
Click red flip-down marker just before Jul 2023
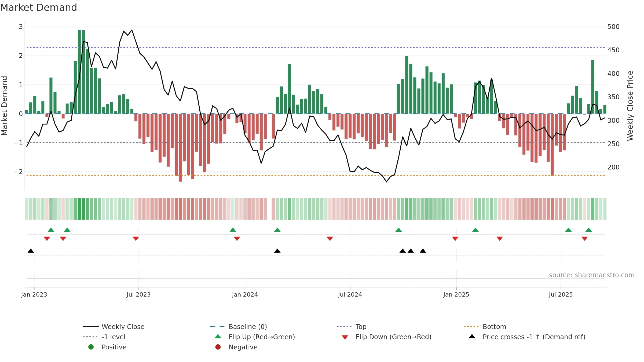pos(136,239)
